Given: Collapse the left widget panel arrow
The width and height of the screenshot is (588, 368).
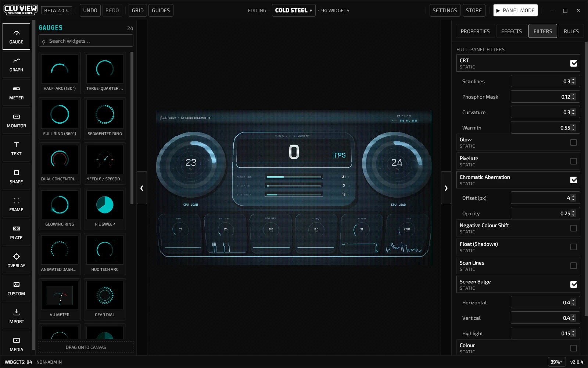Looking at the screenshot, I should coord(142,188).
